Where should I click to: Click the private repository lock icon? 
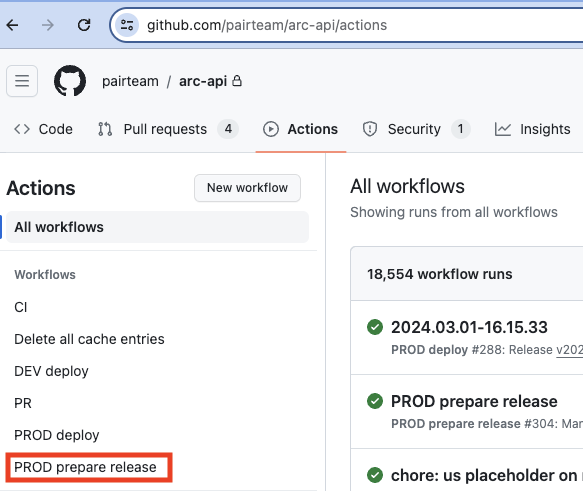pos(237,81)
